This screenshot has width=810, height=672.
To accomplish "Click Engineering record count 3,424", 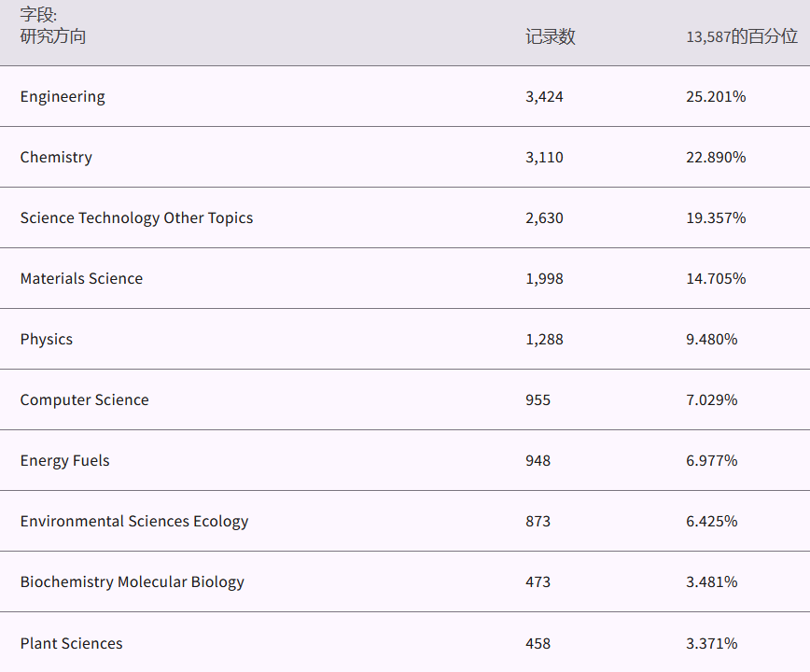I will click(544, 96).
